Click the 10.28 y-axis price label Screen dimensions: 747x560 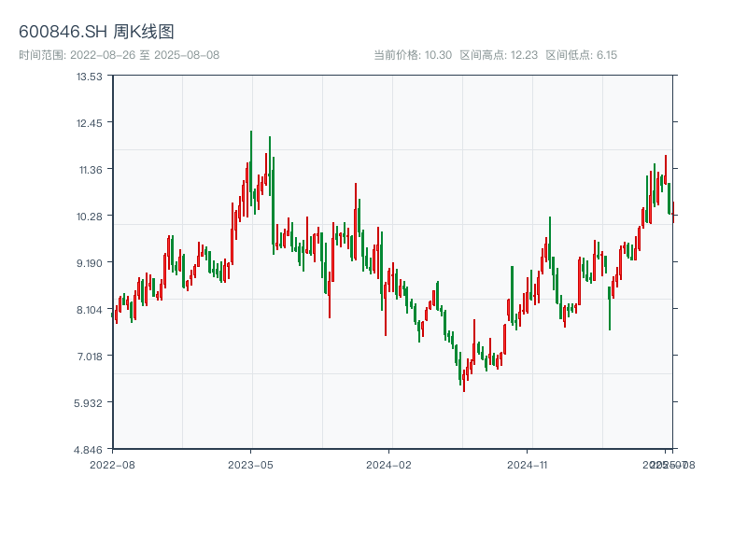point(90,217)
